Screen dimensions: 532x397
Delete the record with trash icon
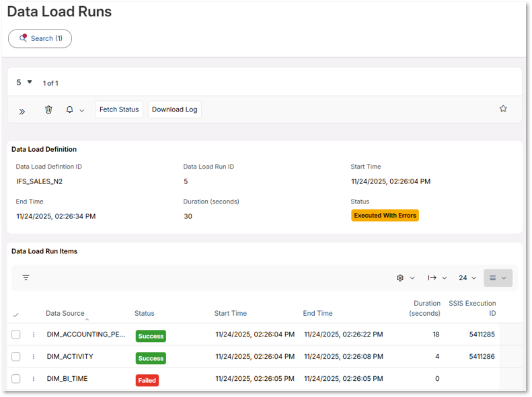click(x=48, y=109)
